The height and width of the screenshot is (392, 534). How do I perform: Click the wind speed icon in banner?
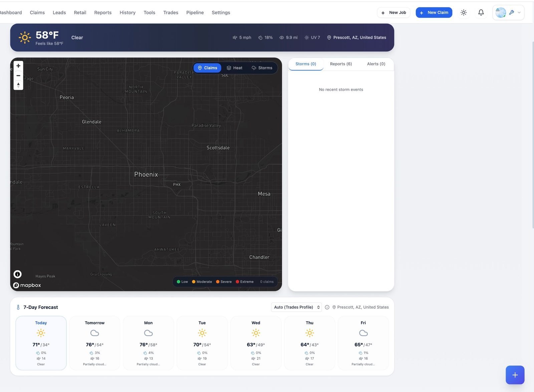(235, 38)
